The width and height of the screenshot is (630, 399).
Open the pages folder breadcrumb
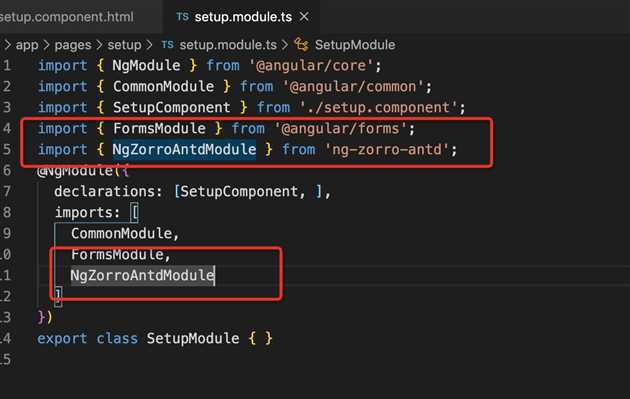pos(73,45)
